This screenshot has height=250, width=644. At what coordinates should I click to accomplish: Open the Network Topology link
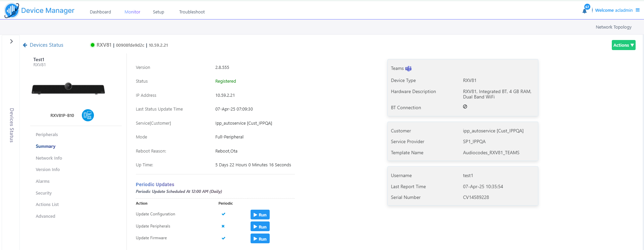tap(613, 27)
